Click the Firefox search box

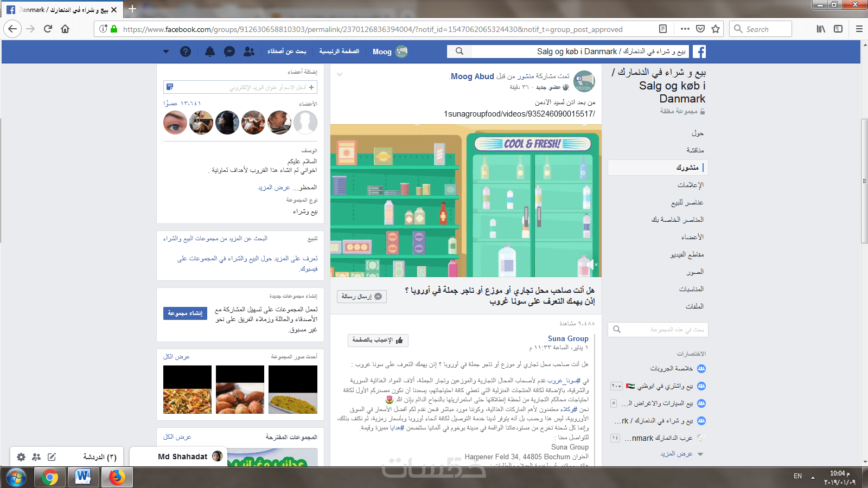pos(761,29)
